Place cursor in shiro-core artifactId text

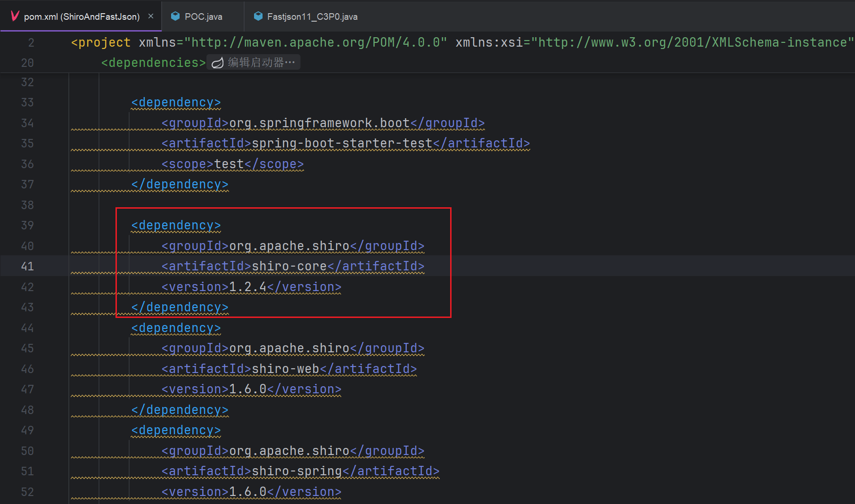click(289, 267)
